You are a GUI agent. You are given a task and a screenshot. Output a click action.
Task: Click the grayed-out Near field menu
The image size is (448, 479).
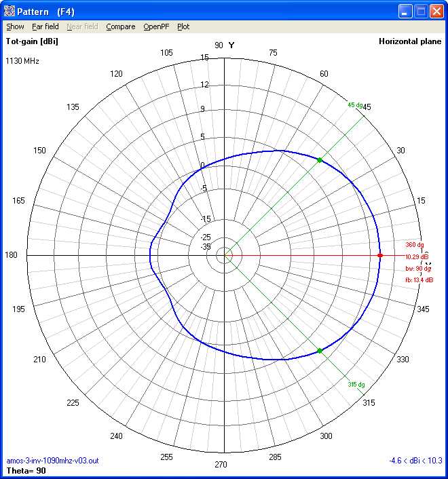(82, 27)
